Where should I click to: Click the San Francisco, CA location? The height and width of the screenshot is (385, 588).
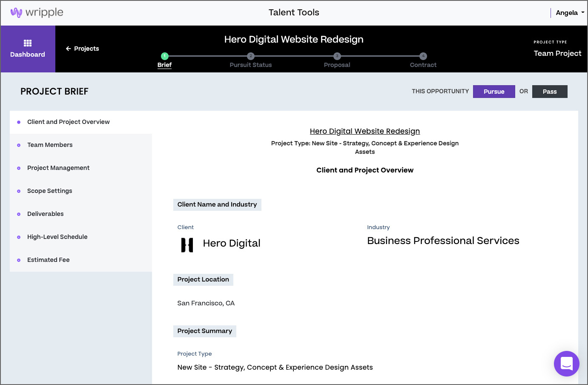pos(206,303)
